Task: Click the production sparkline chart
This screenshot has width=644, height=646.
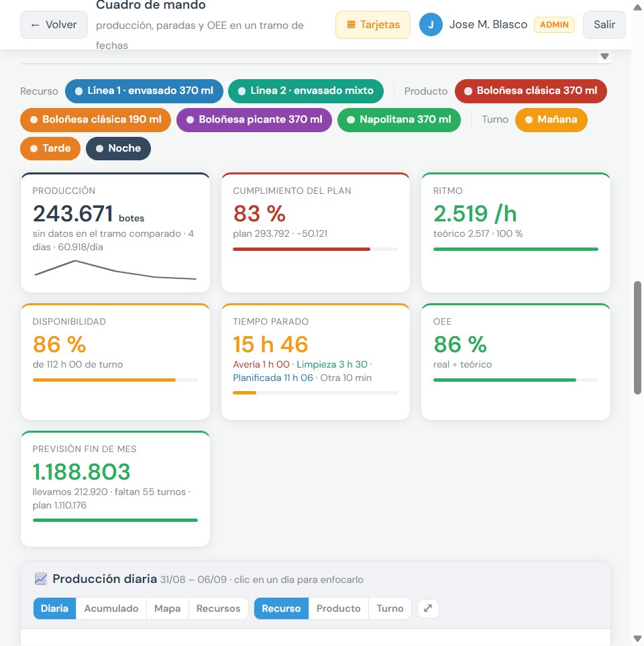Action: (115, 270)
